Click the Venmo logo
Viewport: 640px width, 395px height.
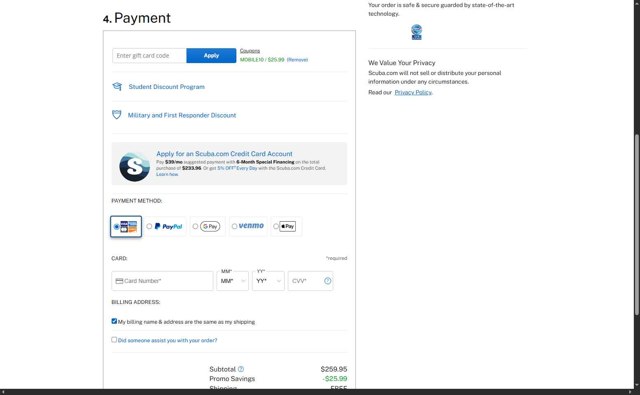(251, 226)
